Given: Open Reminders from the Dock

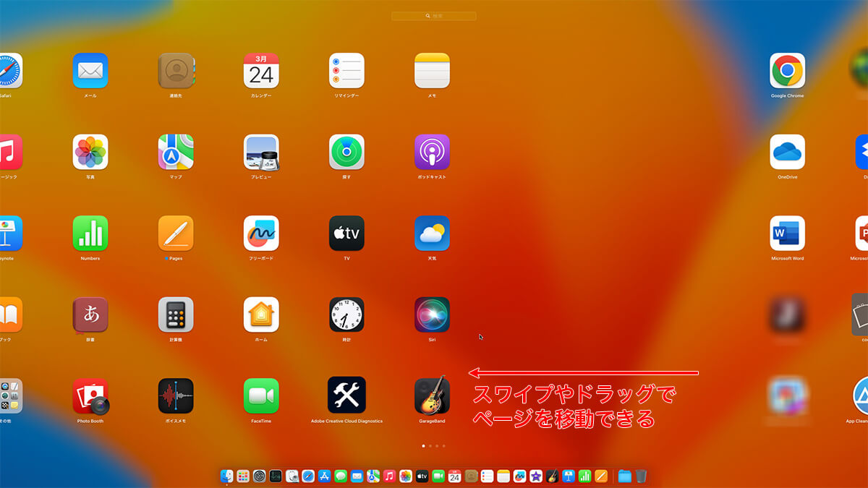Looking at the screenshot, I should click(x=487, y=476).
